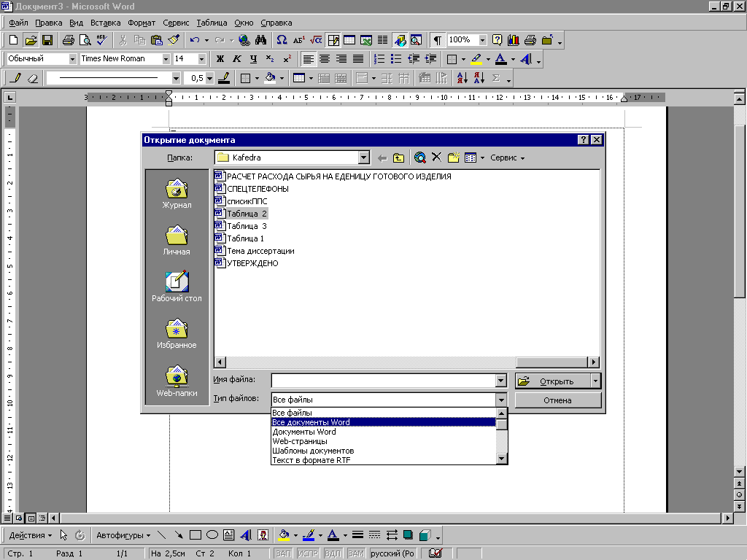Expand the Папка Kafedra folder dropdown
747x560 pixels.
[x=363, y=157]
